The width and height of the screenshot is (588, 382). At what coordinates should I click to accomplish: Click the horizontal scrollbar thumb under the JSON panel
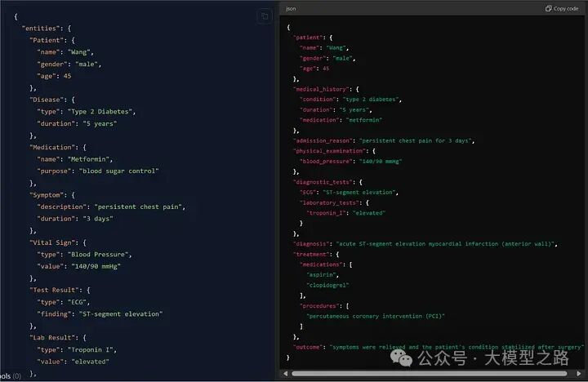[430, 374]
